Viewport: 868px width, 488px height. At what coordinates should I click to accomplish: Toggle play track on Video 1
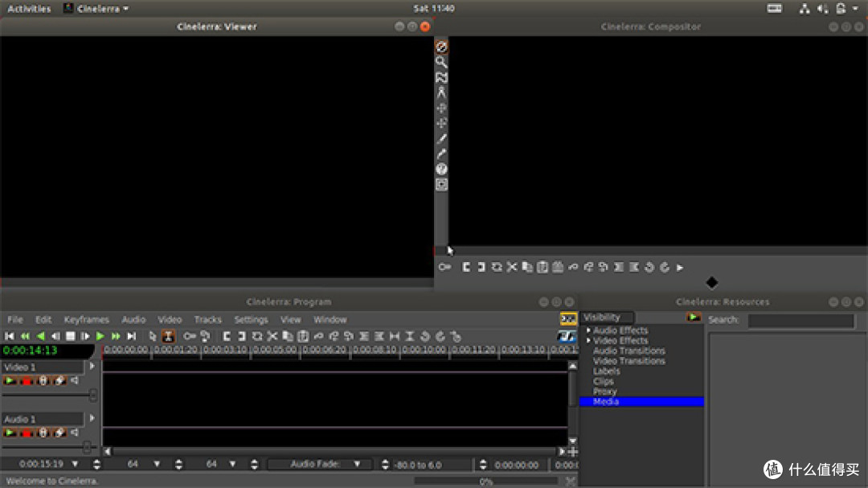[10, 381]
